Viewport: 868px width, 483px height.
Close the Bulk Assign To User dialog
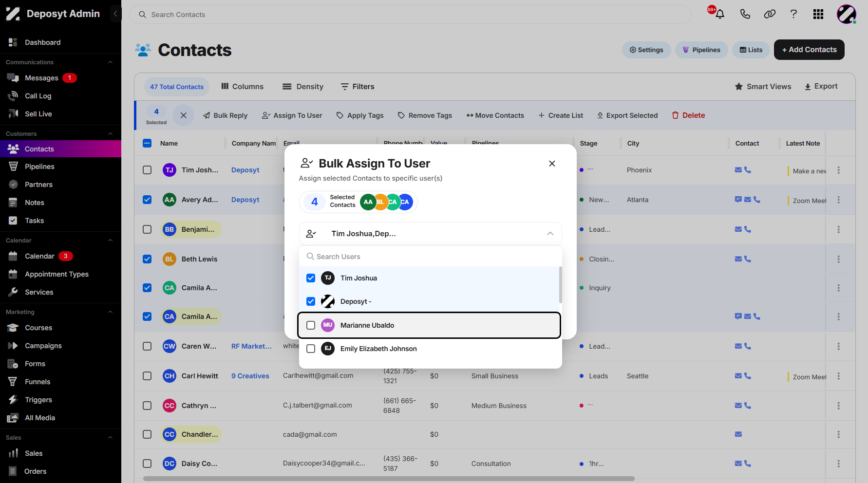point(552,164)
